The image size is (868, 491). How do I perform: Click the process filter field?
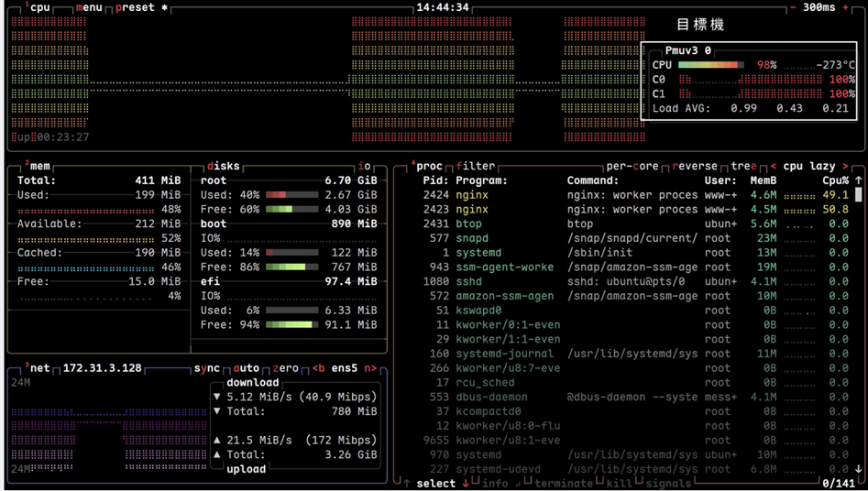(x=475, y=166)
